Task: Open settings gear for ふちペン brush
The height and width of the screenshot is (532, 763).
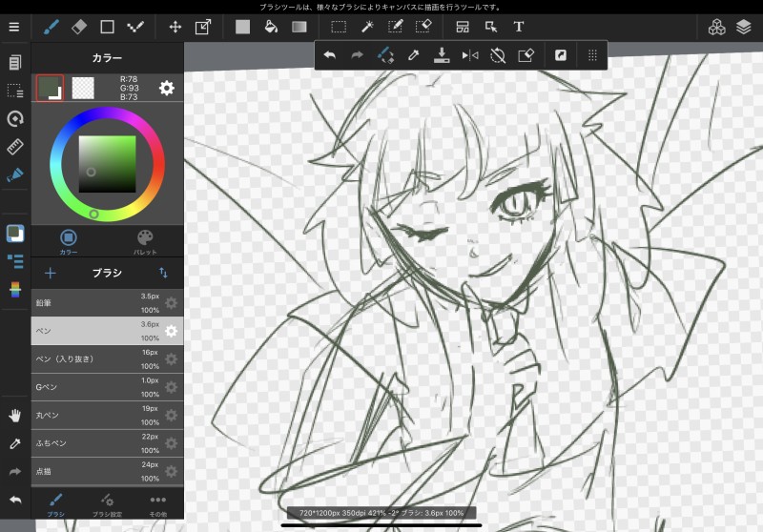Action: pyautogui.click(x=172, y=443)
